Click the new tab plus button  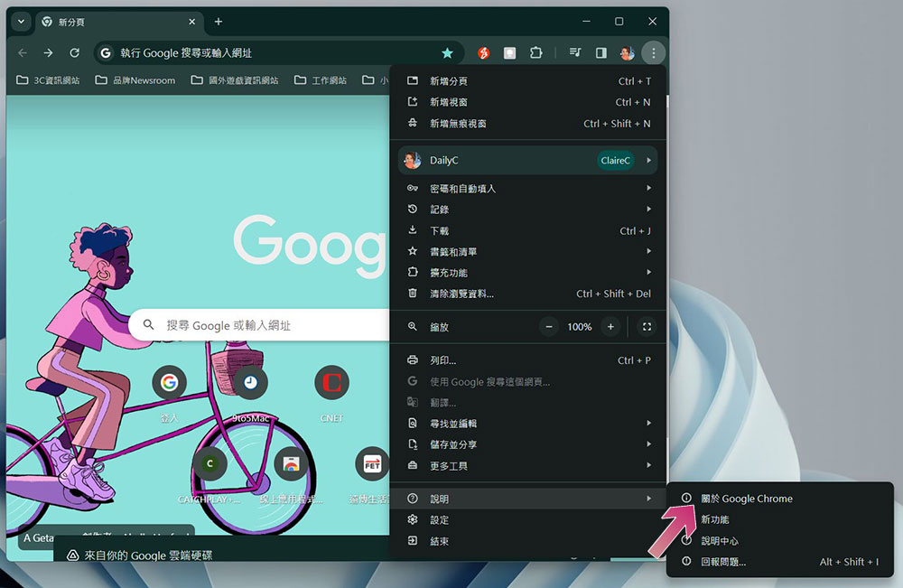(x=219, y=22)
